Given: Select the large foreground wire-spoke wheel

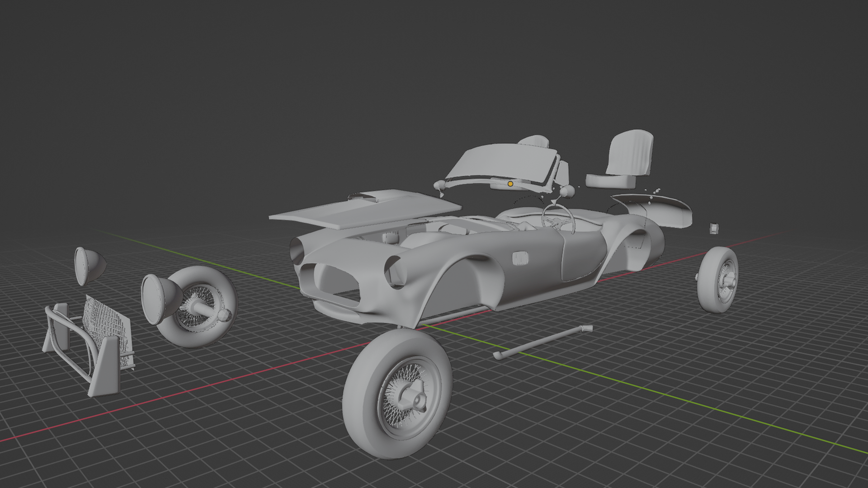Looking at the screenshot, I should click(397, 394).
